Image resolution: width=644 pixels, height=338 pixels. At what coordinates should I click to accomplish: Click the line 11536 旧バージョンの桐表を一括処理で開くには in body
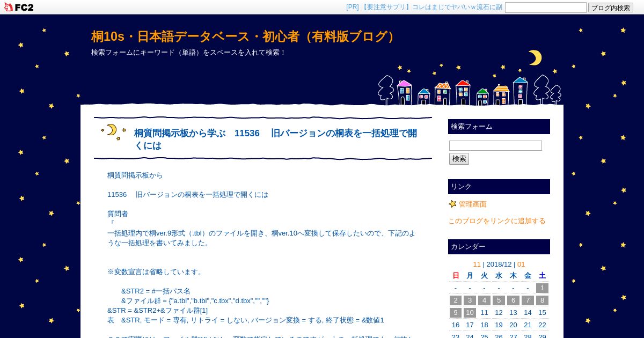pyautogui.click(x=188, y=195)
